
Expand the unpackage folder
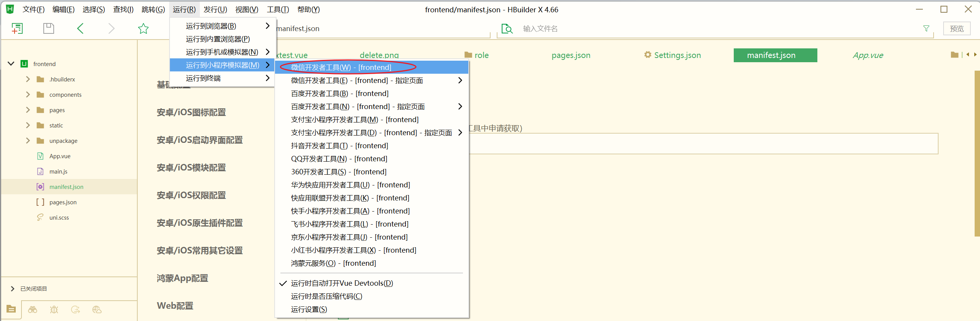(x=28, y=141)
